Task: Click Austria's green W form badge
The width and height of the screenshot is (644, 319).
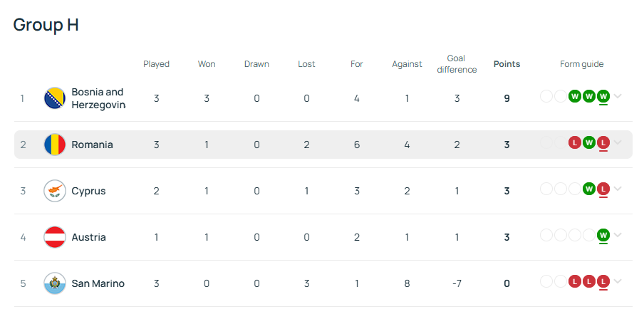Action: click(x=603, y=235)
